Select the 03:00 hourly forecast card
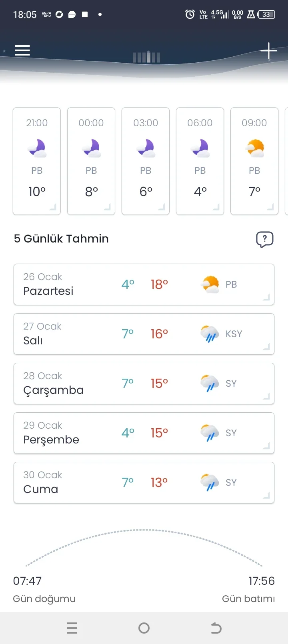This screenshot has height=644, width=288. tap(146, 161)
